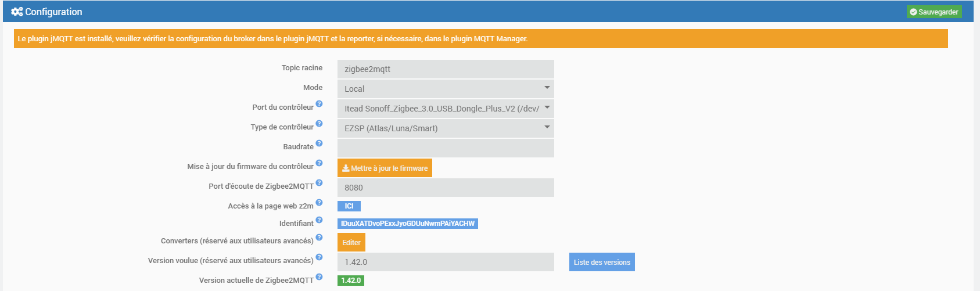Click the Editer converters button
The width and height of the screenshot is (980, 291).
coord(351,242)
